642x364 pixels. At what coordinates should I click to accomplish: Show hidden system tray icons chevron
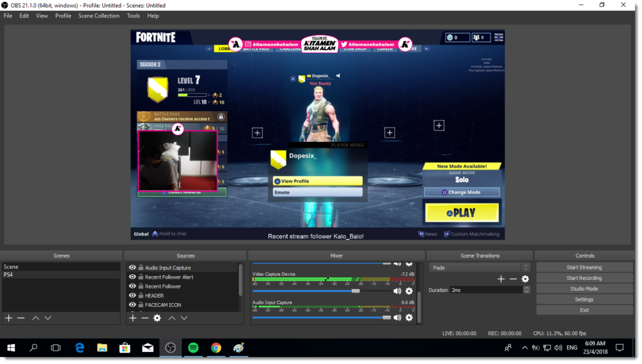(x=524, y=348)
